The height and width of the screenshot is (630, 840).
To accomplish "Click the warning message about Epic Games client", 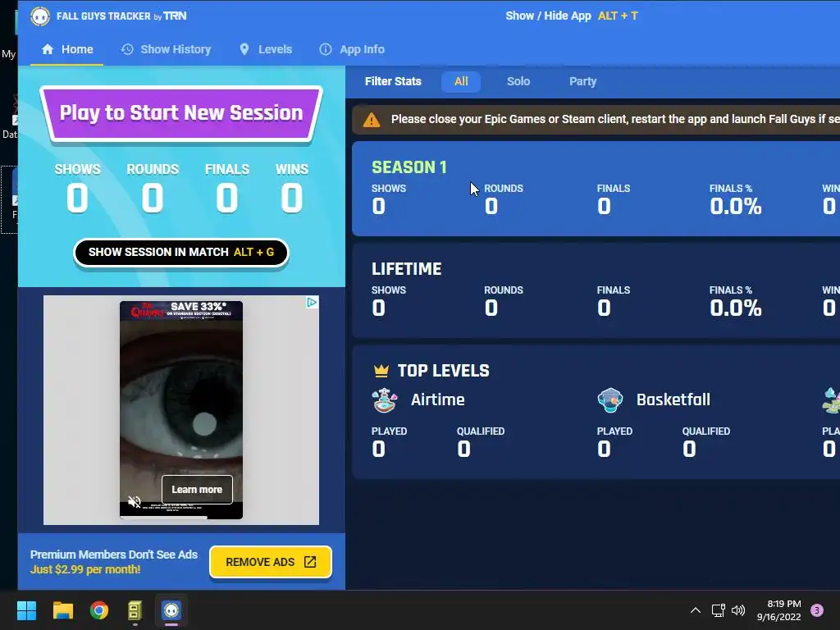I will click(x=615, y=119).
